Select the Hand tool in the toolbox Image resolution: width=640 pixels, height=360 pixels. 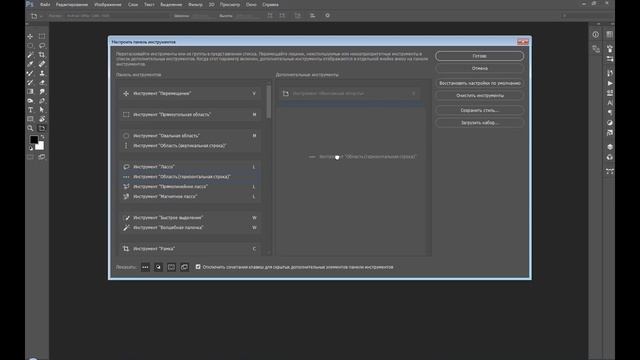pos(42,119)
